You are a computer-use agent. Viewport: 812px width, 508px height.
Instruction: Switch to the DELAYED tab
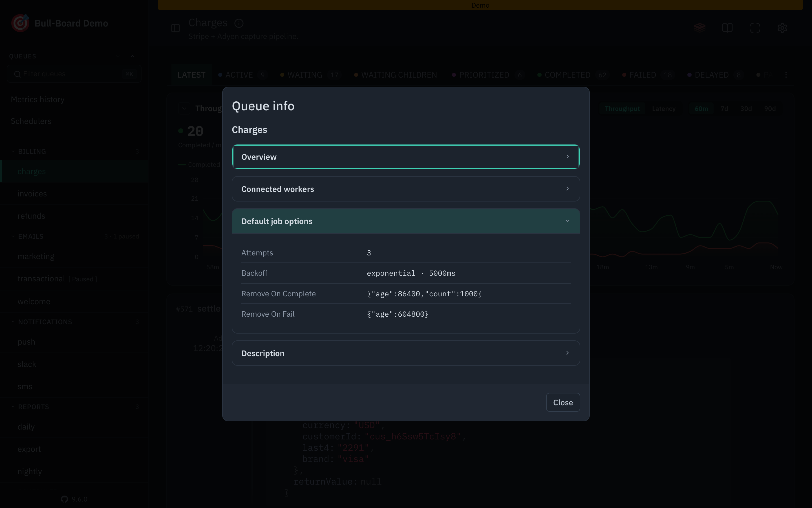coord(715,75)
